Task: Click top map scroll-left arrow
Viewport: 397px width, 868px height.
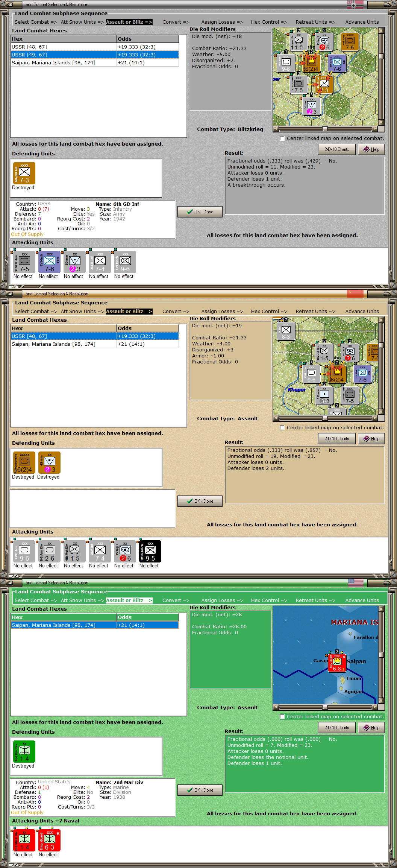Action: pos(276,129)
